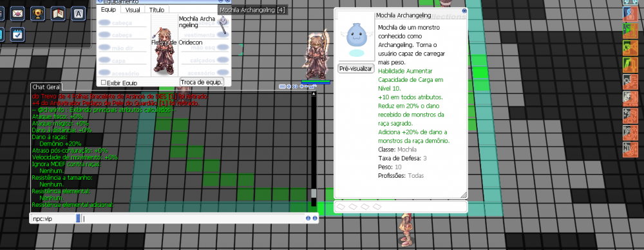Click the 'Profissões: Todas' text

[401, 175]
